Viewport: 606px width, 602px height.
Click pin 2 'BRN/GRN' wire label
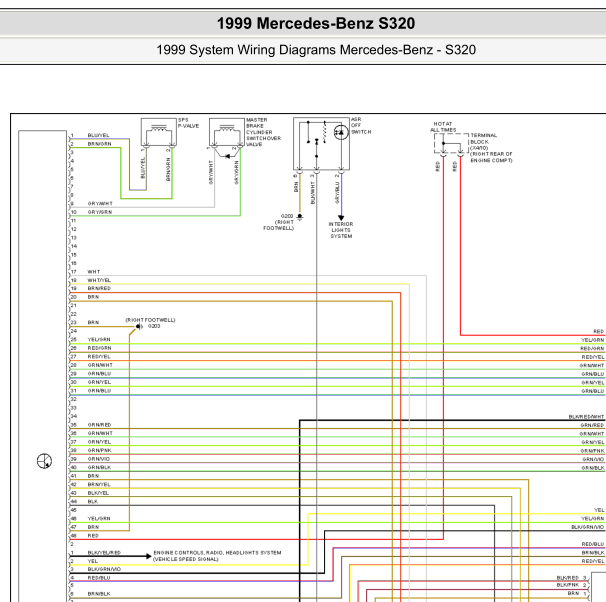(99, 144)
